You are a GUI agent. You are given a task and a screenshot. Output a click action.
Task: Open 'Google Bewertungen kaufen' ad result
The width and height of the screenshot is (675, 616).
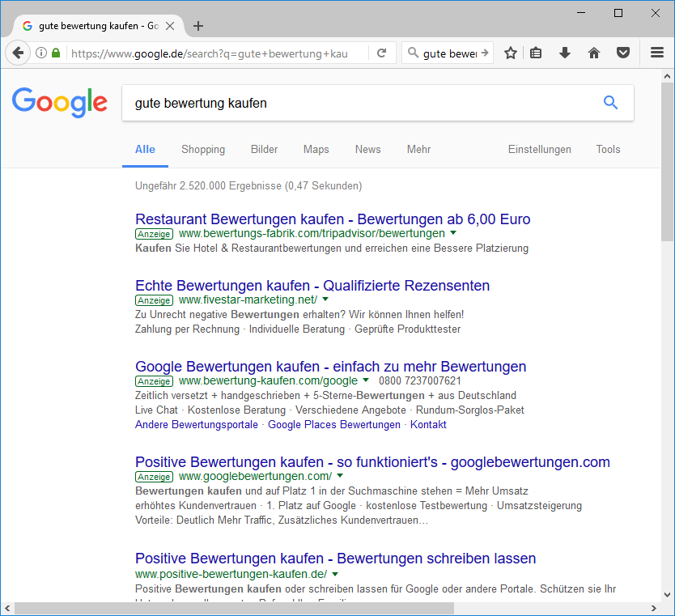pyautogui.click(x=330, y=367)
